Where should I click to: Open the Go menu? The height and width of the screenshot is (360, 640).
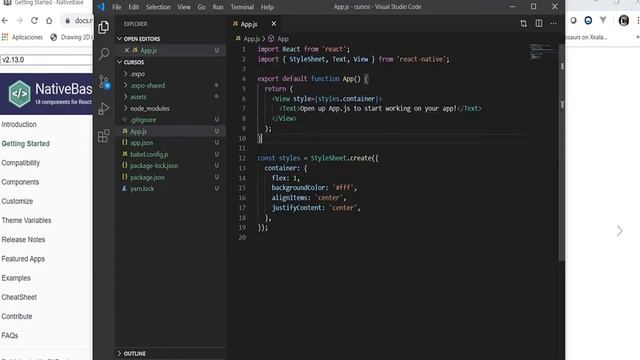pos(202,7)
